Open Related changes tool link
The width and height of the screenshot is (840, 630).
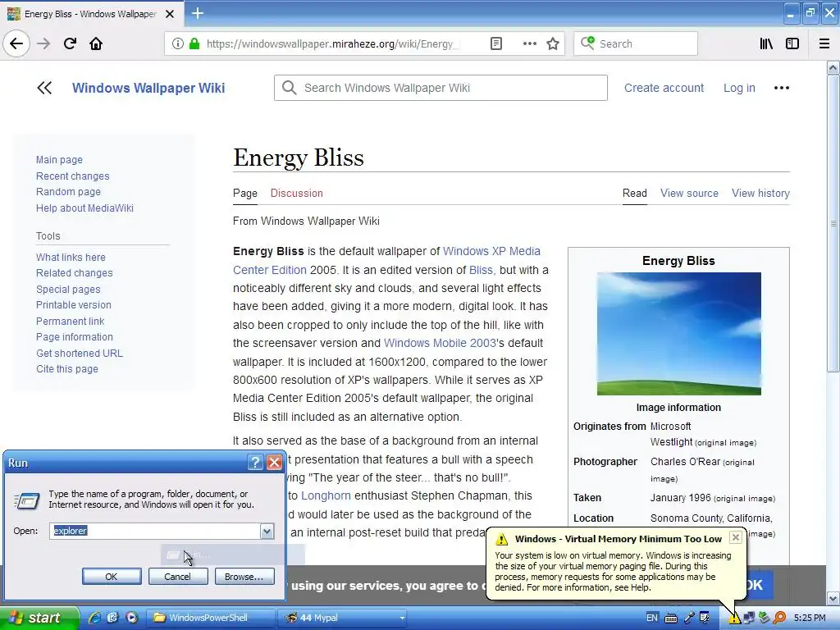click(x=75, y=272)
